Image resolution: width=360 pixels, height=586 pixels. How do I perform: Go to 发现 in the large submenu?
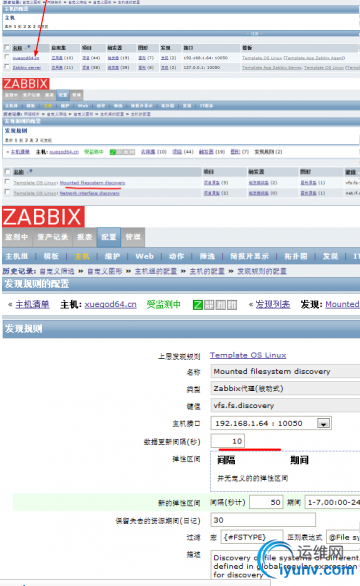[330, 256]
